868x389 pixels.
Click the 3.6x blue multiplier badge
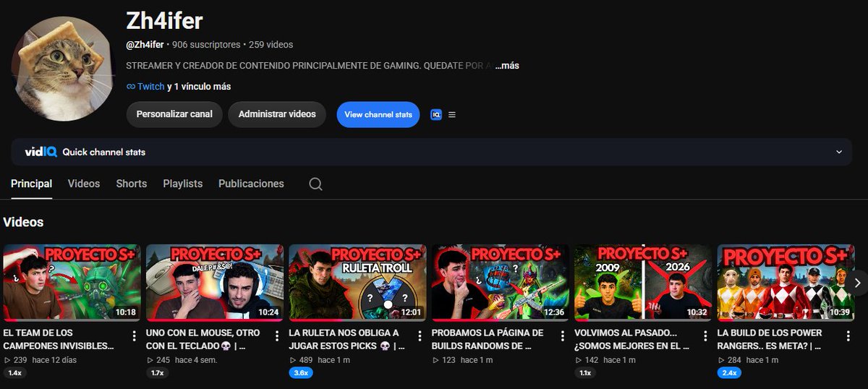click(300, 373)
